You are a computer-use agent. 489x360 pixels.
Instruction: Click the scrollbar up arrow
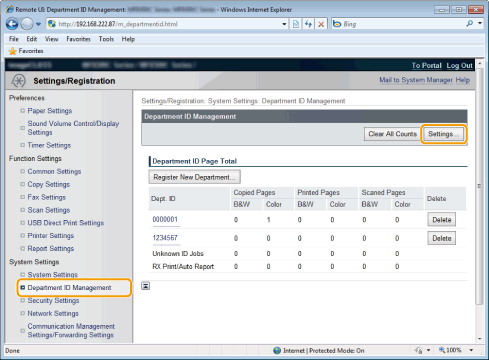[x=480, y=63]
